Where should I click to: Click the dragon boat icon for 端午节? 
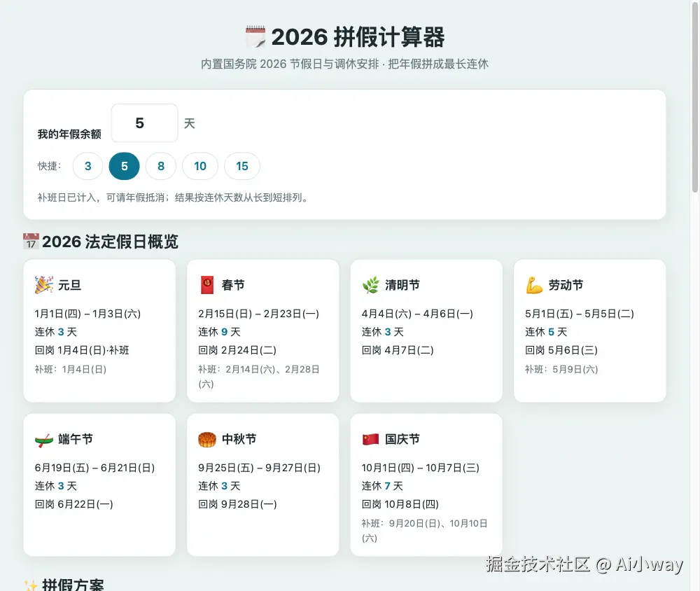coord(43,440)
